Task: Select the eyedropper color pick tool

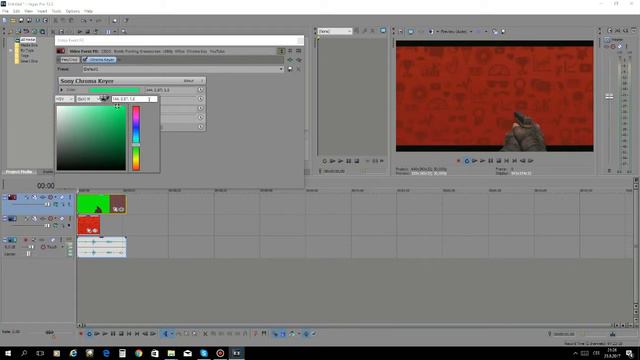Action: (104, 98)
